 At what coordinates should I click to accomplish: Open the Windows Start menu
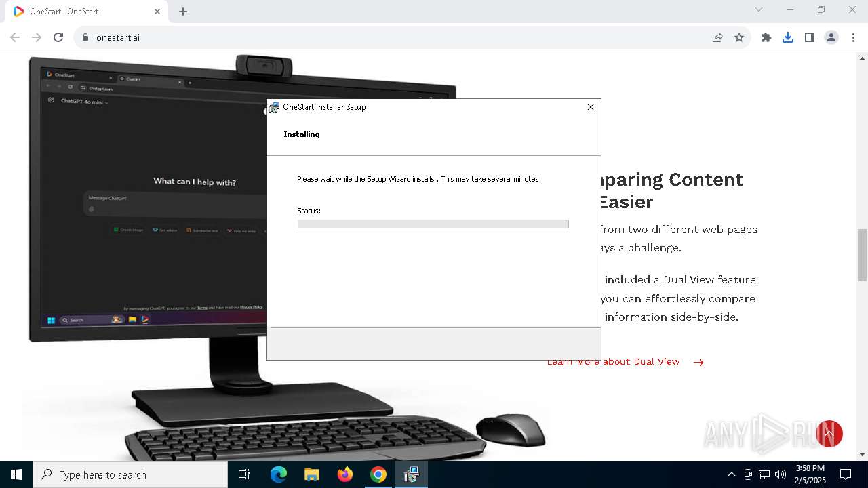click(x=16, y=474)
